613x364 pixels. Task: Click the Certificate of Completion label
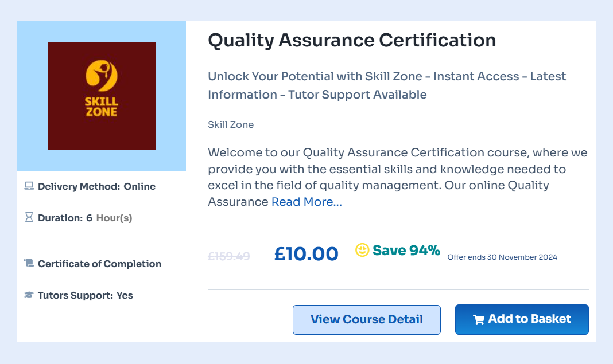click(99, 264)
